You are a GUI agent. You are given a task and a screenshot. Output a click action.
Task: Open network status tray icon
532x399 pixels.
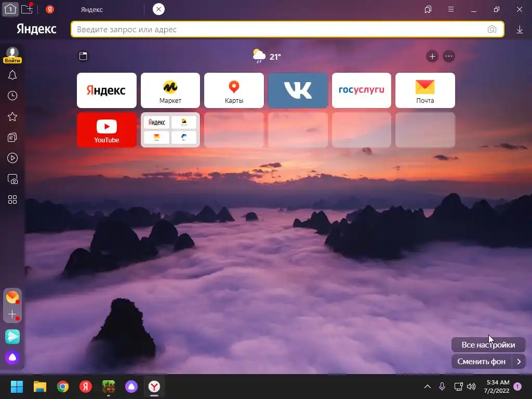click(x=458, y=387)
